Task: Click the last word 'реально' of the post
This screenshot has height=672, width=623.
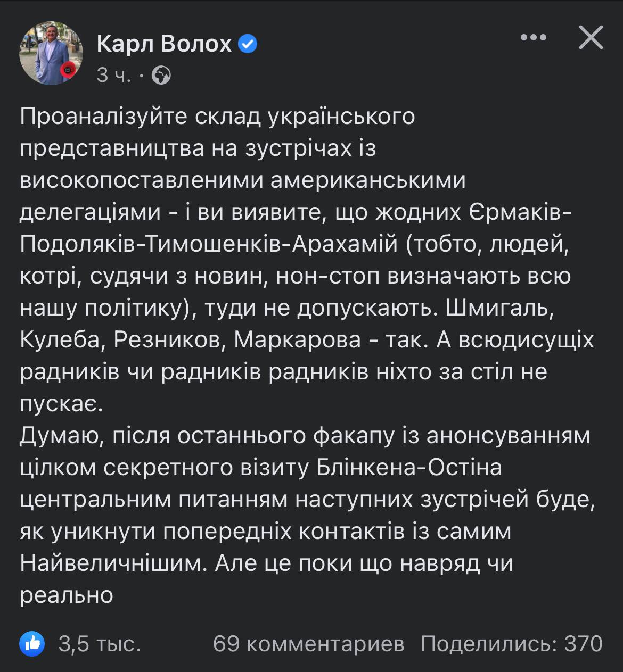Action: click(67, 595)
